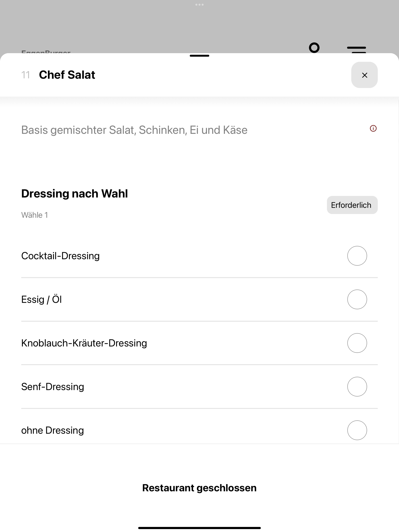Tap the Chef Salat title
The width and height of the screenshot is (399, 532).
[67, 75]
